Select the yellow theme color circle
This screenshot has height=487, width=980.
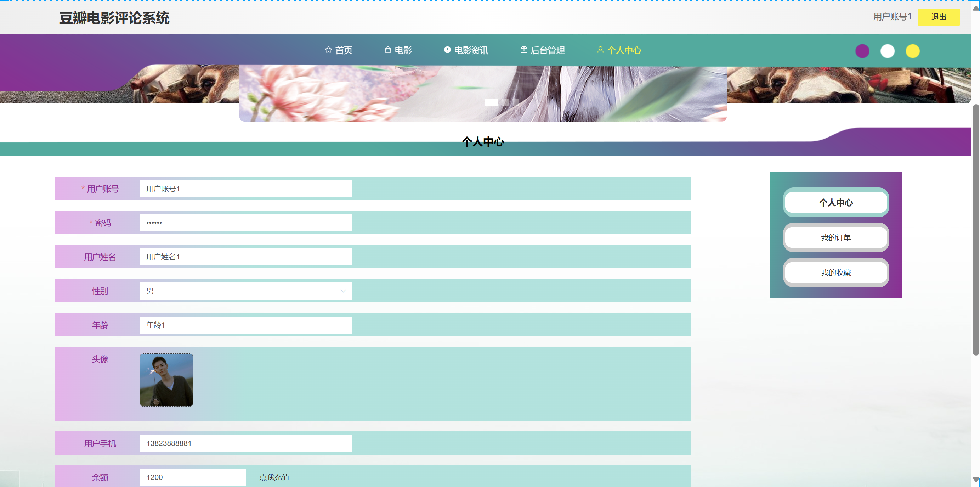pyautogui.click(x=912, y=51)
